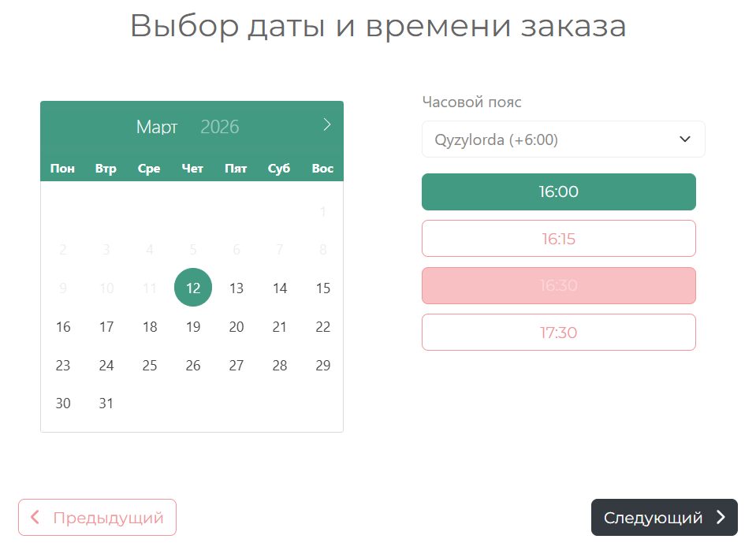Choose the 16:15 time slot

(558, 239)
